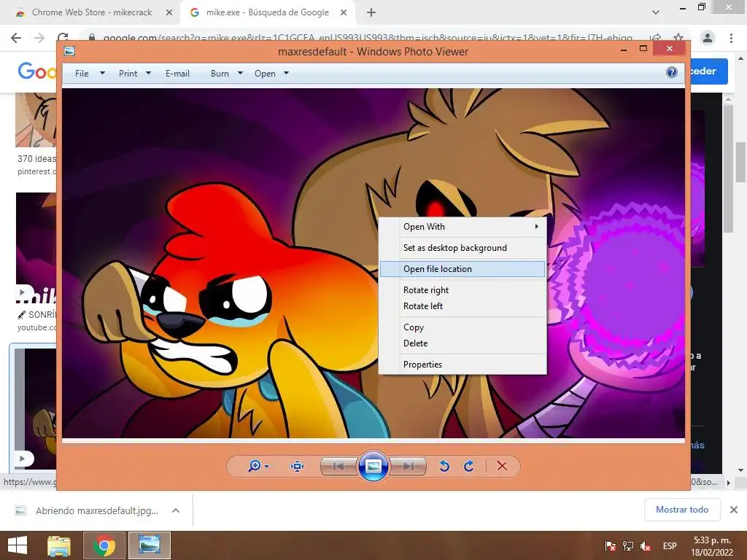Open the Print menu
The image size is (747, 560).
(x=128, y=74)
